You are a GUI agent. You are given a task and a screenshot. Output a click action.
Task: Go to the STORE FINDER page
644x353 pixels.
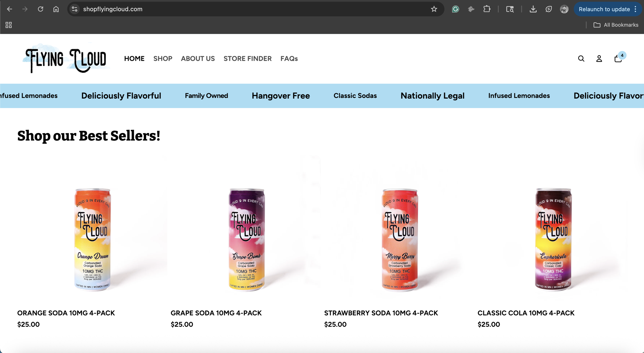(x=248, y=59)
